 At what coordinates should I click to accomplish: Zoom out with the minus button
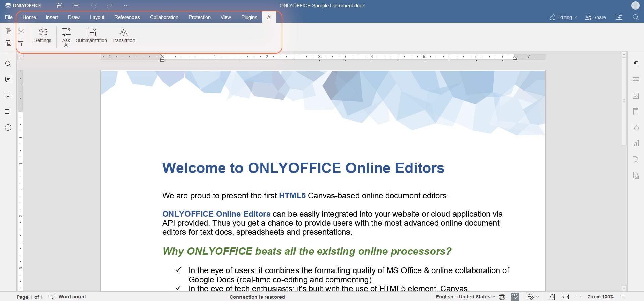pos(578,297)
